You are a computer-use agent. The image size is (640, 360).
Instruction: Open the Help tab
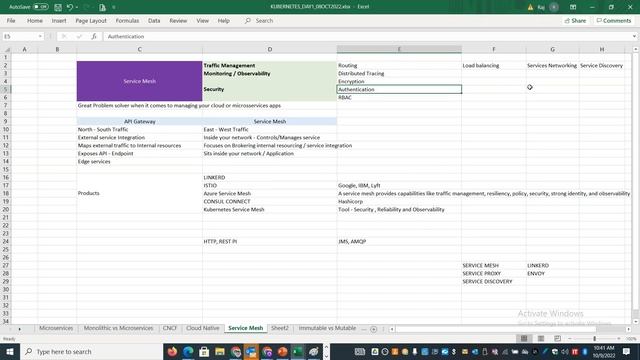tap(223, 20)
